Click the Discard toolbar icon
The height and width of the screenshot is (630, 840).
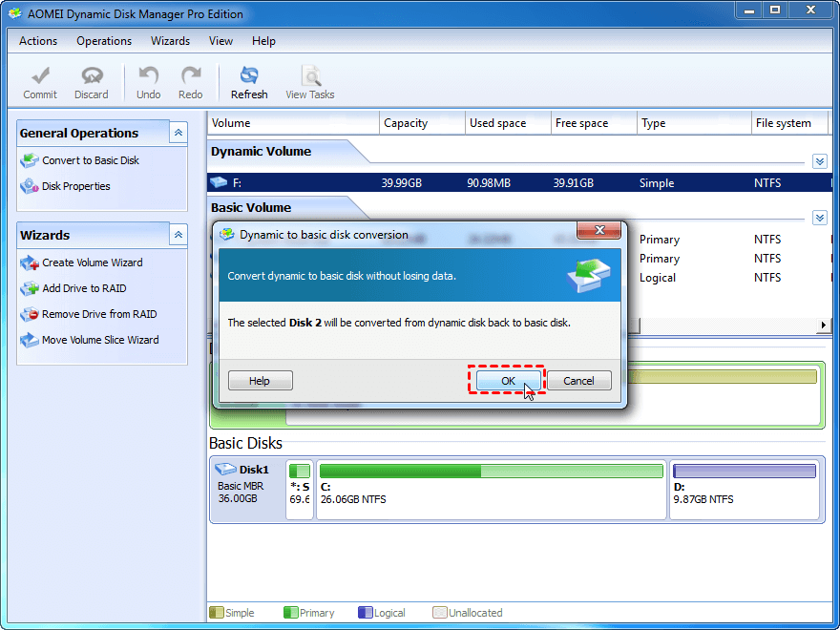pyautogui.click(x=93, y=75)
